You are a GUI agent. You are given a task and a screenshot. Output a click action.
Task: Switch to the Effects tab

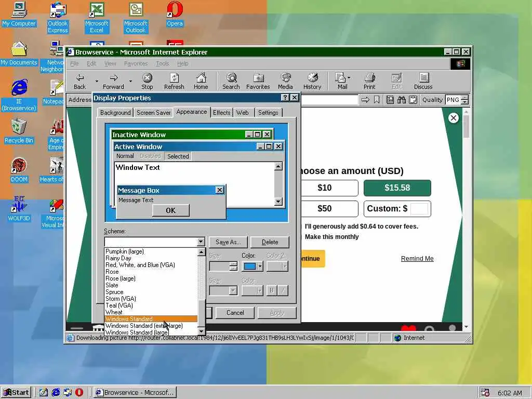pos(221,113)
